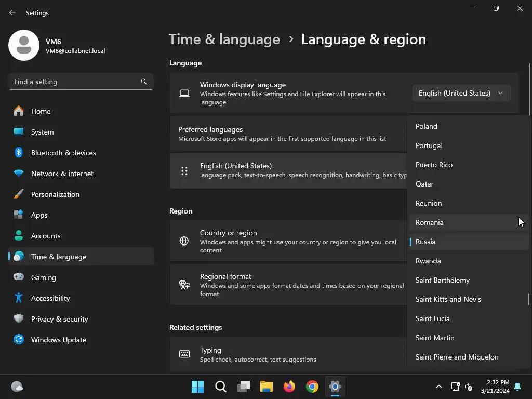
Task: Open taskbar Search magnifier
Action: pyautogui.click(x=220, y=387)
